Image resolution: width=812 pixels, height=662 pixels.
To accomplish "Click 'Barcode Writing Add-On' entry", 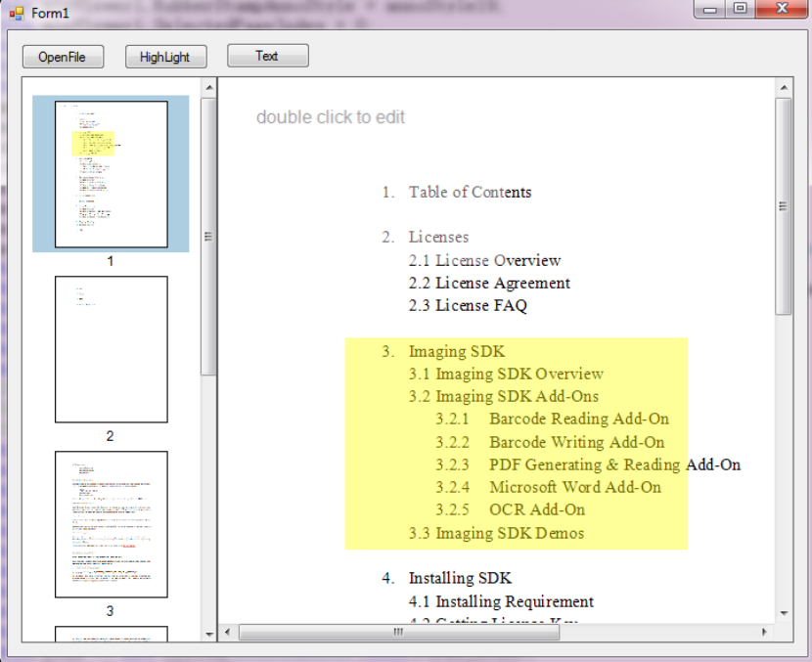I will (x=577, y=443).
